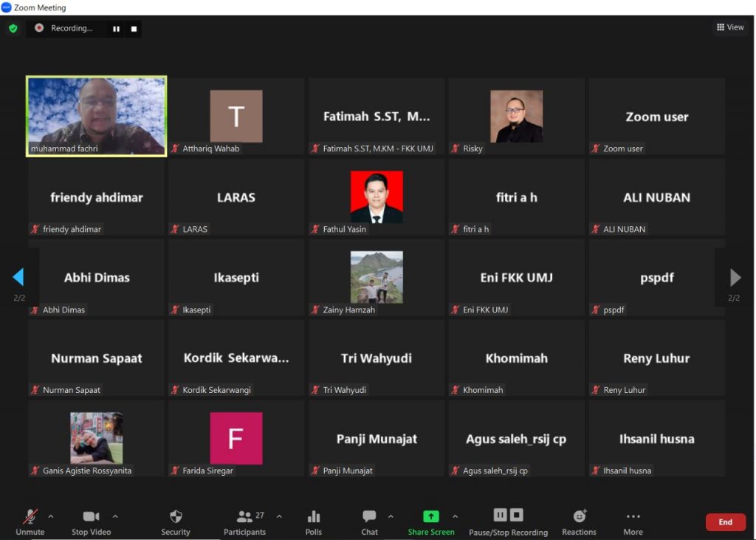
Task: Click Zainy Hamzah's landscape photo
Action: (377, 278)
